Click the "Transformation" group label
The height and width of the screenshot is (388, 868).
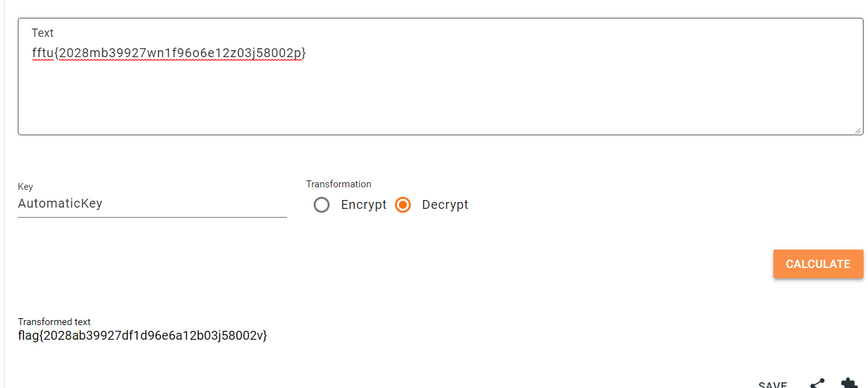pyautogui.click(x=338, y=184)
